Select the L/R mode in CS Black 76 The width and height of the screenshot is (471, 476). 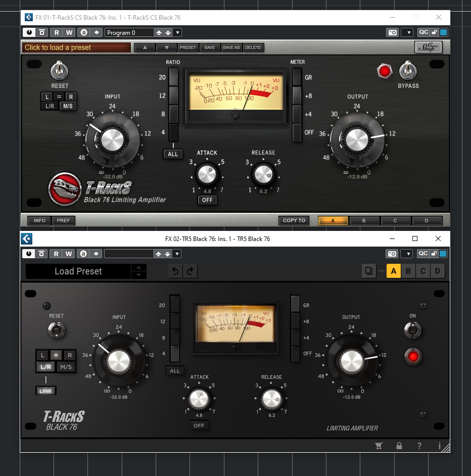pyautogui.click(x=50, y=106)
